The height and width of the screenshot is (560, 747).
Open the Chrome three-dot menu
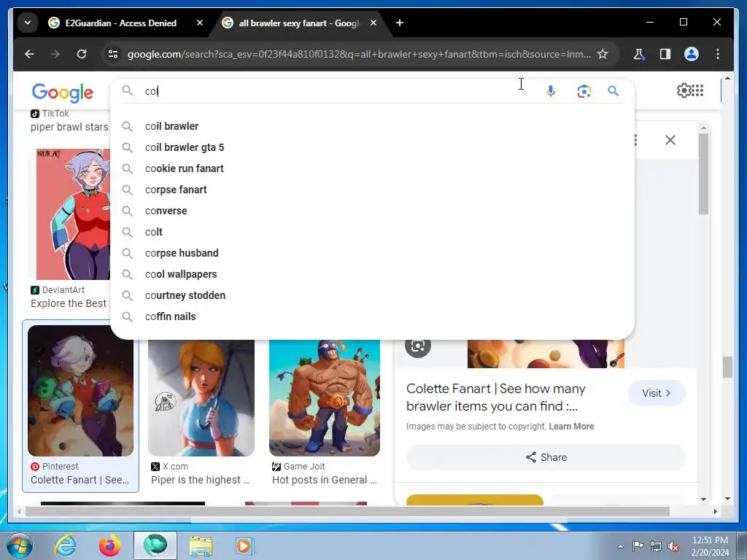click(718, 54)
